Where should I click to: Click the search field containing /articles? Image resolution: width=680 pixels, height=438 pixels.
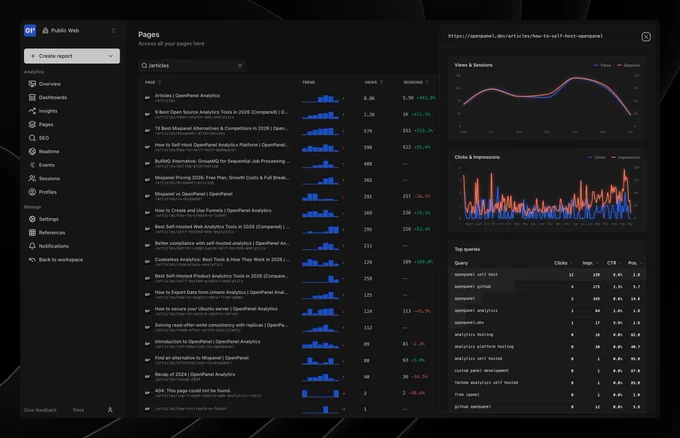[192, 65]
